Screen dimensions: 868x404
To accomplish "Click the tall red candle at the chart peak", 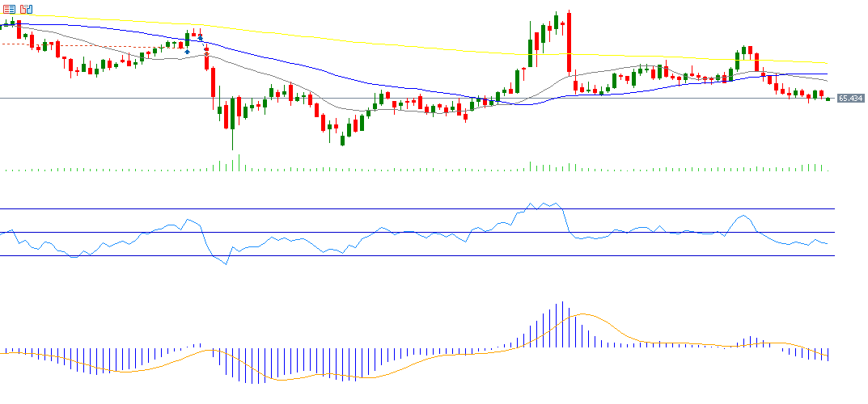I will tap(569, 42).
